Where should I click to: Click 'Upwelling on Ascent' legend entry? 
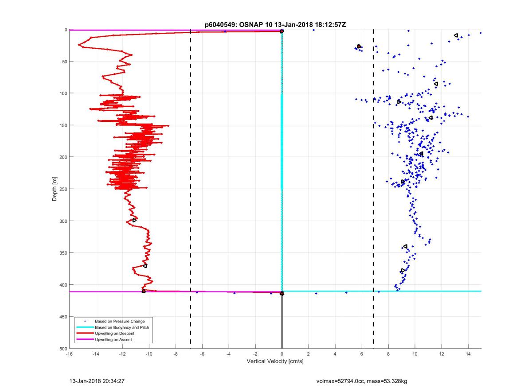pos(113,340)
